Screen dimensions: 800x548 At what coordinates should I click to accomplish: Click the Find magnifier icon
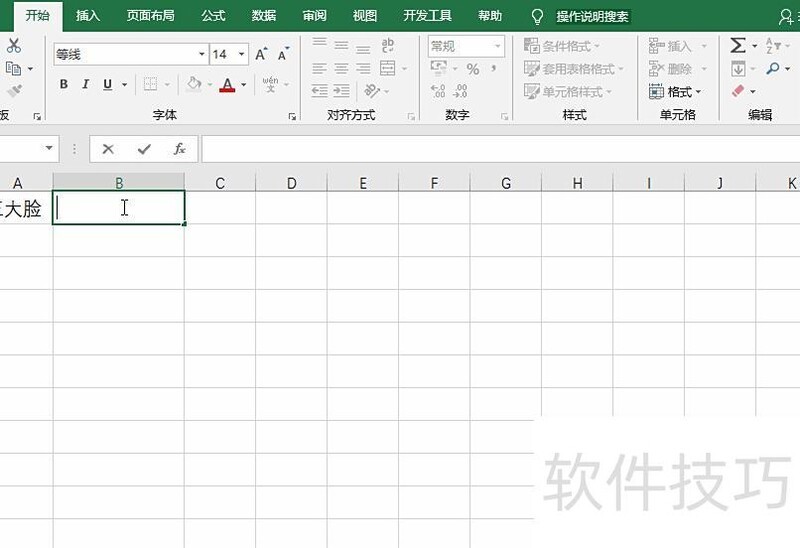(773, 69)
